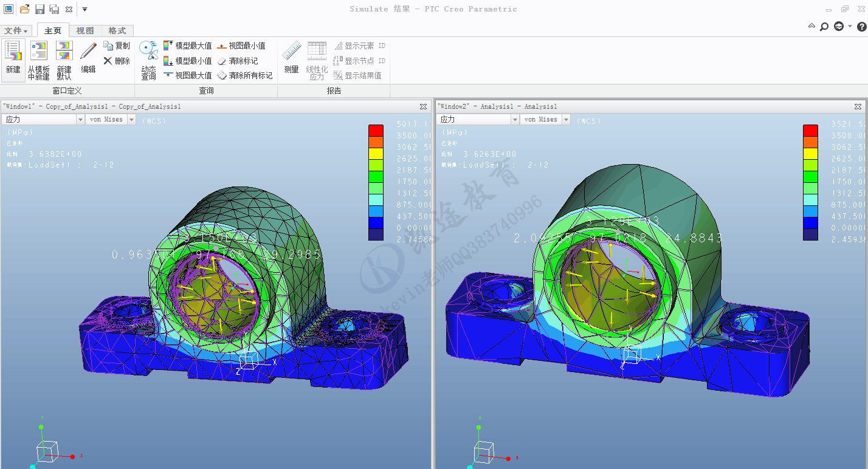Click 清除所有标记
The height and width of the screenshot is (469, 868).
(x=245, y=75)
